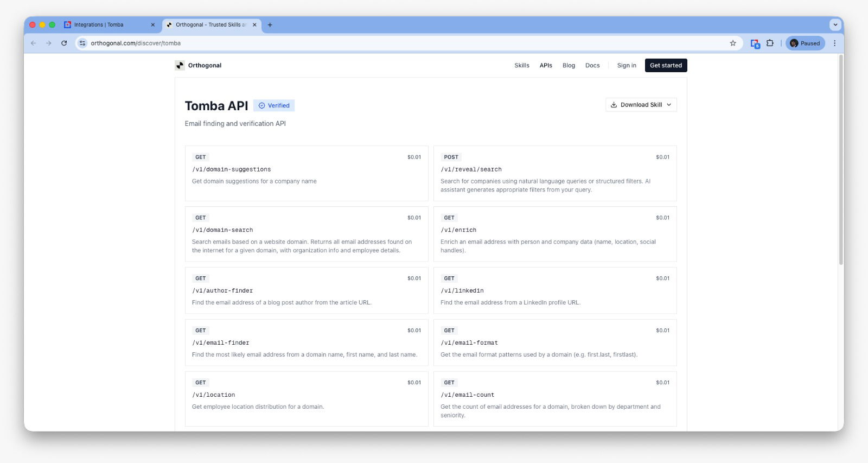The width and height of the screenshot is (868, 463).
Task: Go back to the previous page
Action: tap(34, 43)
